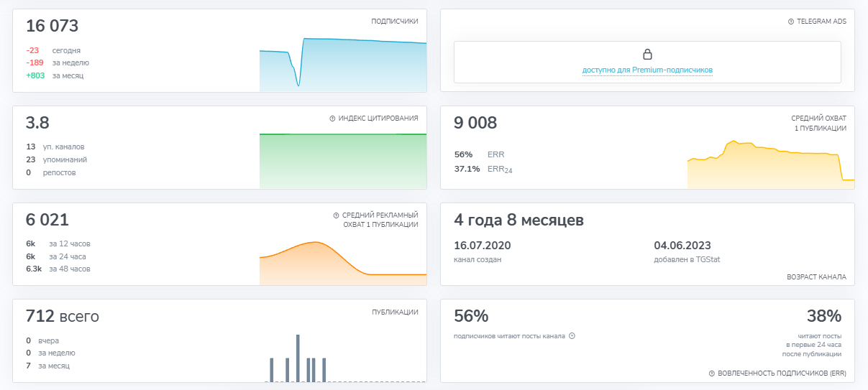Open the ПОДПИСЧИКИ card label
This screenshot has height=390, width=868.
[395, 22]
